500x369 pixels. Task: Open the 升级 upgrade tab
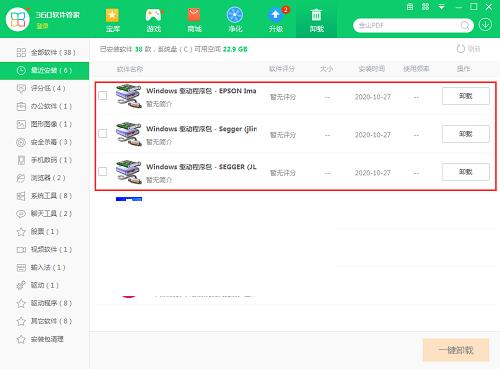276,20
